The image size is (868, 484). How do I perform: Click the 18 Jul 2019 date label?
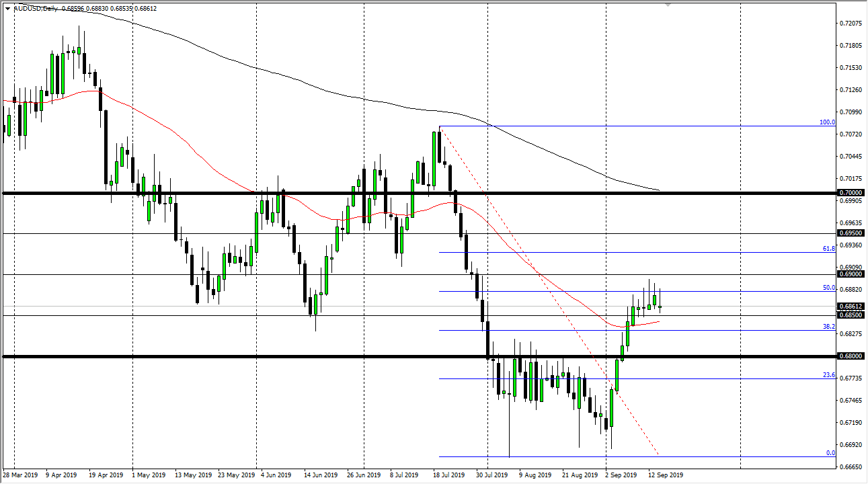(448, 475)
